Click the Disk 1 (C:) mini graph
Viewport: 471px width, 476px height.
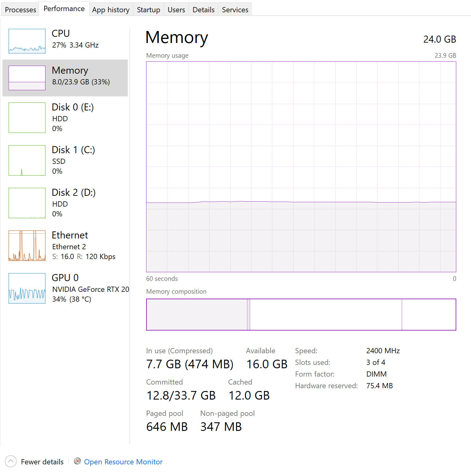point(27,160)
